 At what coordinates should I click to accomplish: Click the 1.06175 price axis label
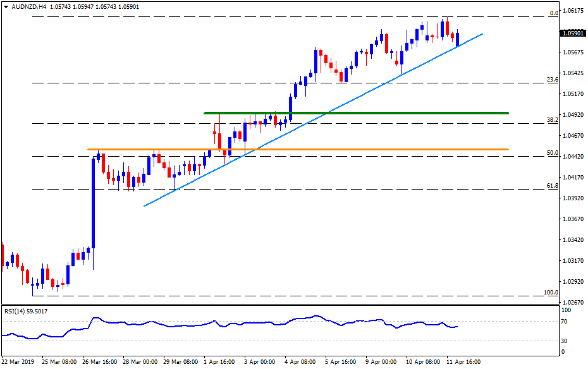572,11
